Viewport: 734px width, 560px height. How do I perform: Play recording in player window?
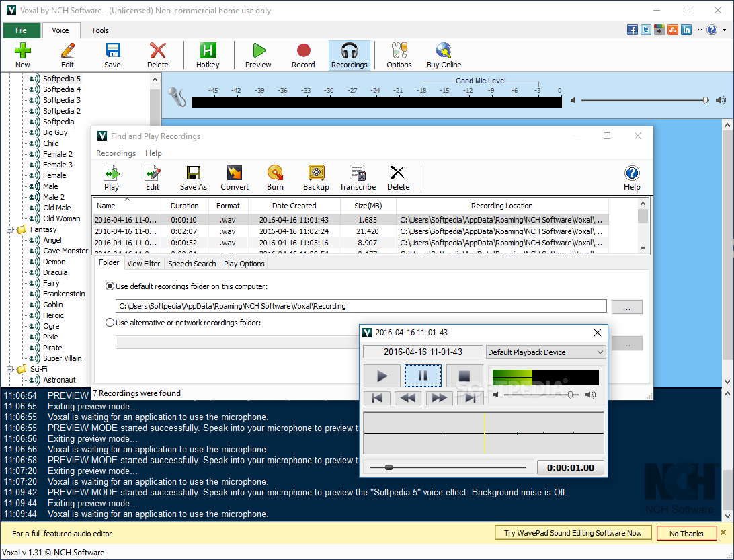click(382, 376)
